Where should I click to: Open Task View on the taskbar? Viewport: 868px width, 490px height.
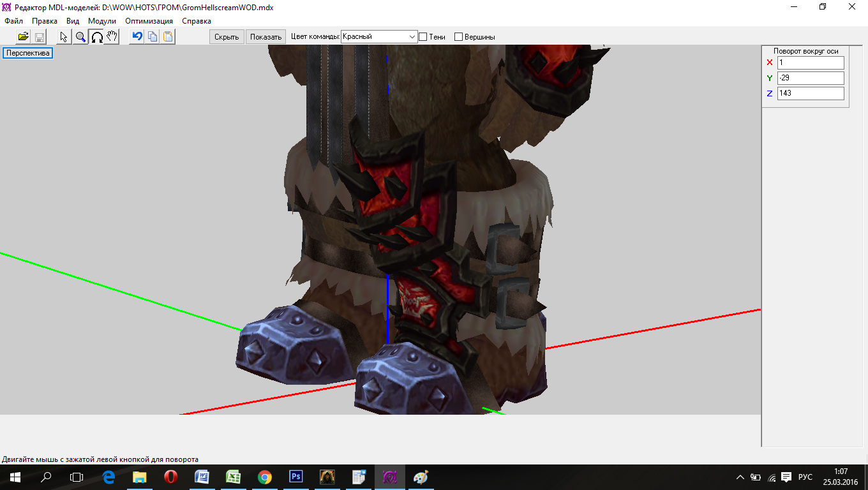coord(77,477)
